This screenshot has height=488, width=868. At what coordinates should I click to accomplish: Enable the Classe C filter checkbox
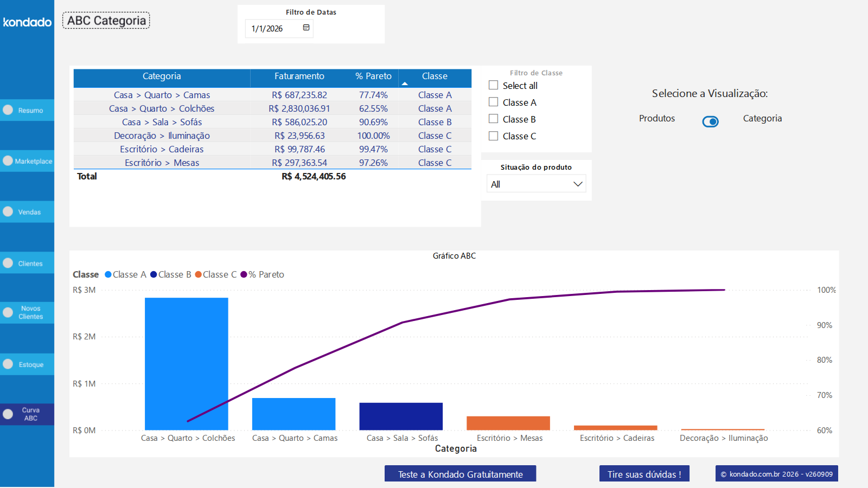point(493,136)
